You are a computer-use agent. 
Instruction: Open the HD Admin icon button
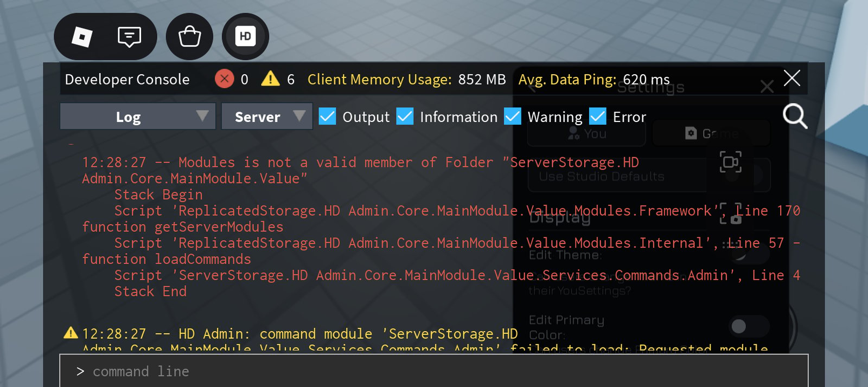click(245, 37)
